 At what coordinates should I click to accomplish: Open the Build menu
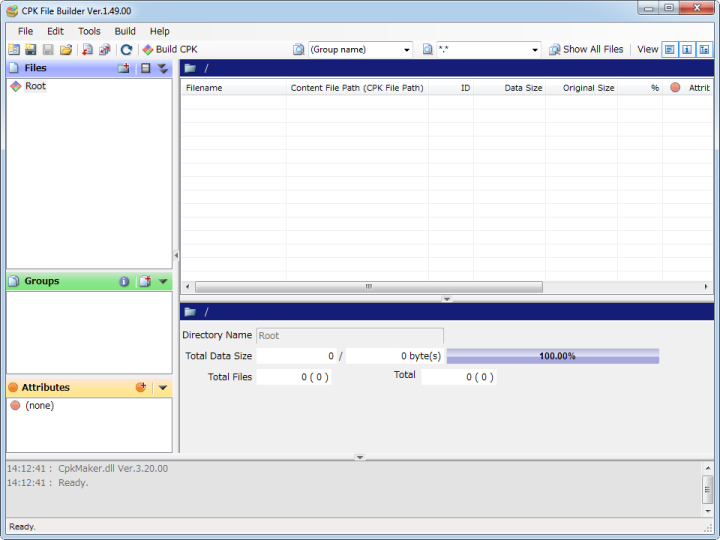[x=125, y=31]
